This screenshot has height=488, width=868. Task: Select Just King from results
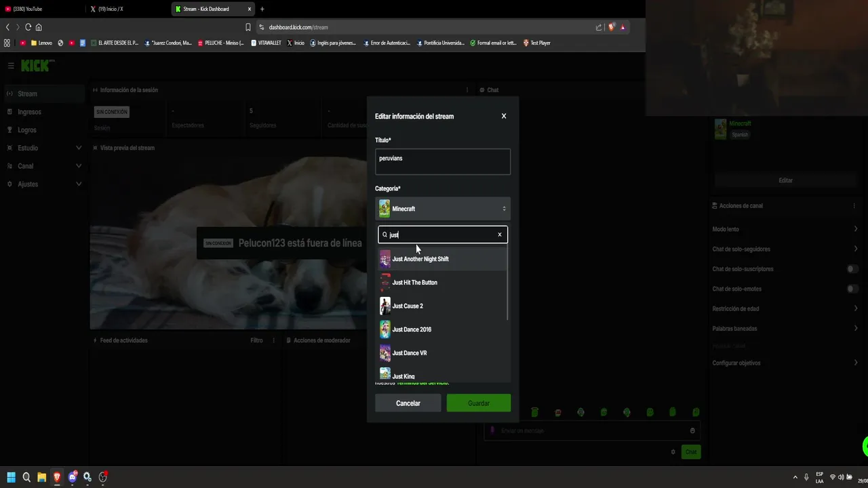tap(442, 375)
